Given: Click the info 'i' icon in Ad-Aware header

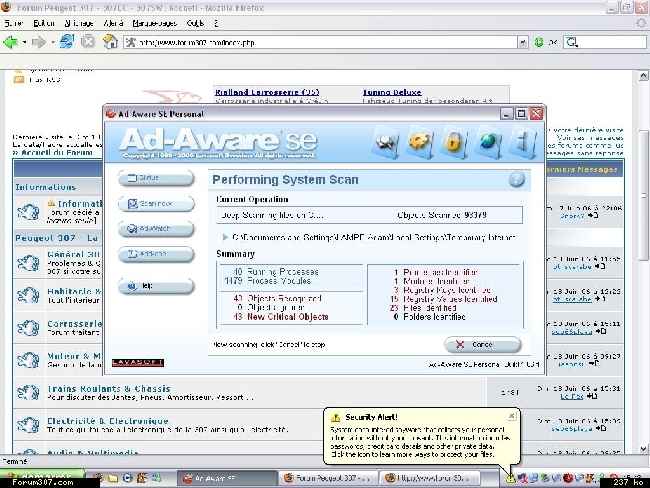Looking at the screenshot, I should pyautogui.click(x=523, y=142).
